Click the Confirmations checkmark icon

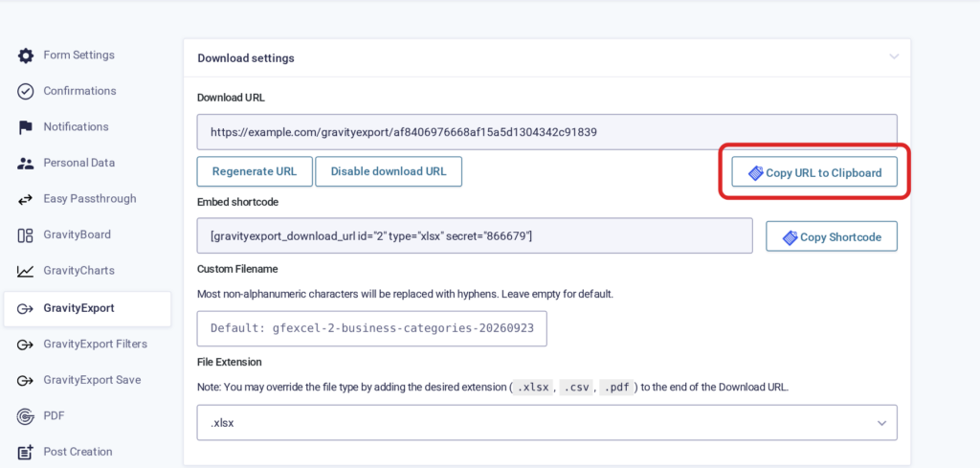pos(25,91)
